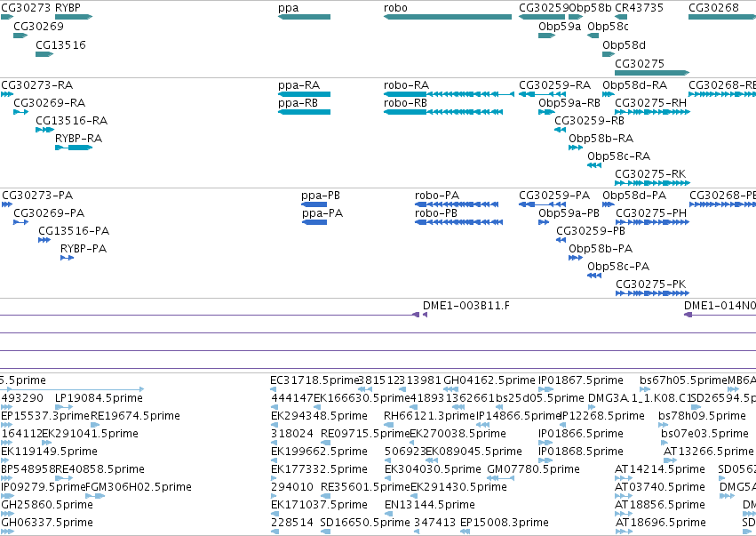
Task: Select the robo gene bar
Action: [448, 17]
